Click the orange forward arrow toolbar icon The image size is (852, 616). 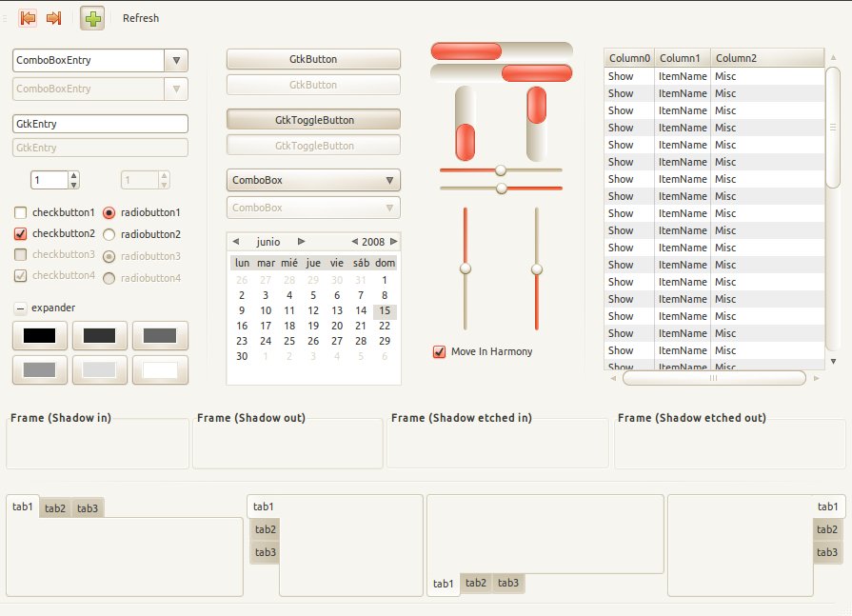[54, 18]
